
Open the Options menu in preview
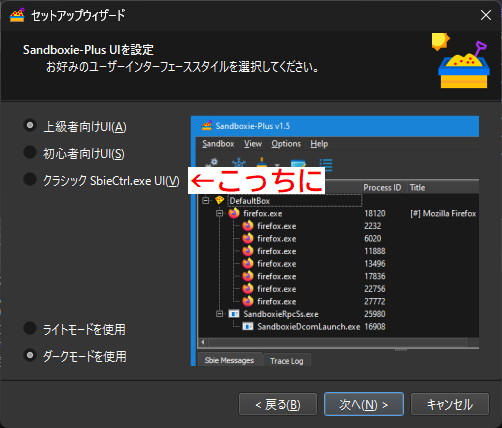(286, 144)
